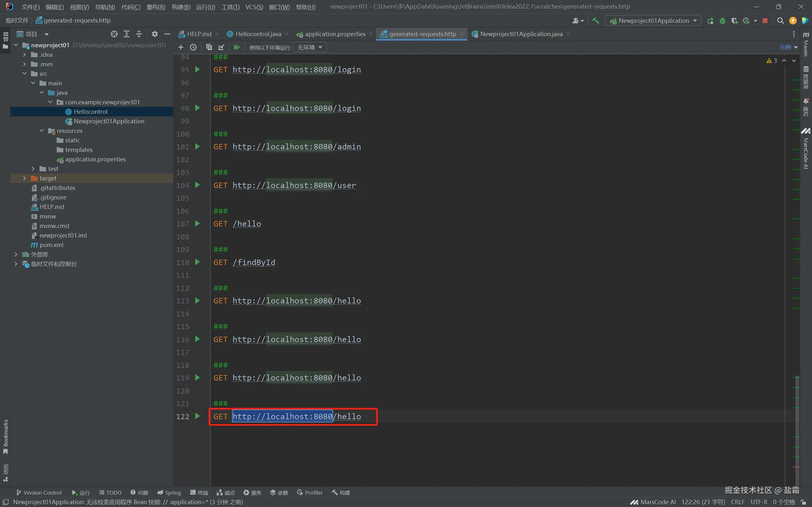Screen dimensions: 812x507
Task: Toggle the Bookmarks side panel
Action: (5, 437)
